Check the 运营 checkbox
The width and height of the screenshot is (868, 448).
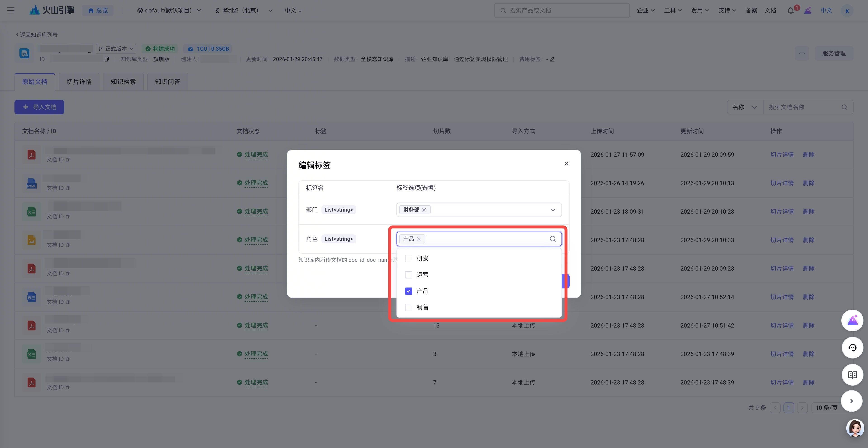[x=408, y=275]
